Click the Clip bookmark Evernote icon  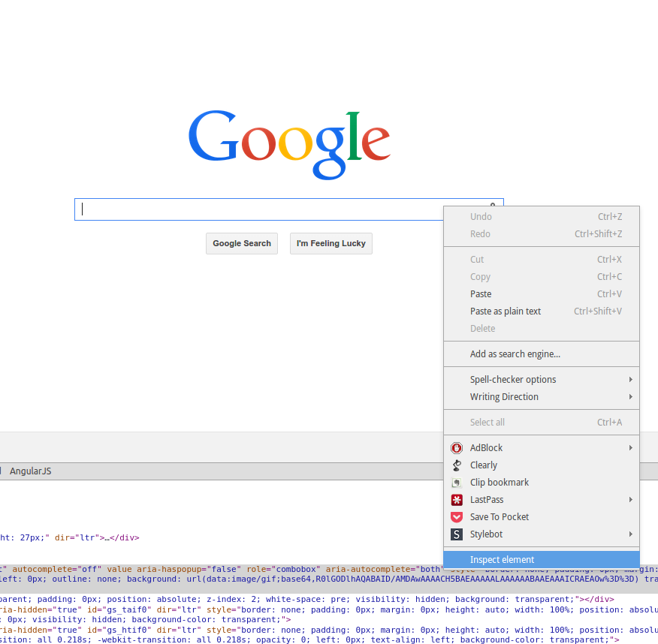pyautogui.click(x=457, y=483)
